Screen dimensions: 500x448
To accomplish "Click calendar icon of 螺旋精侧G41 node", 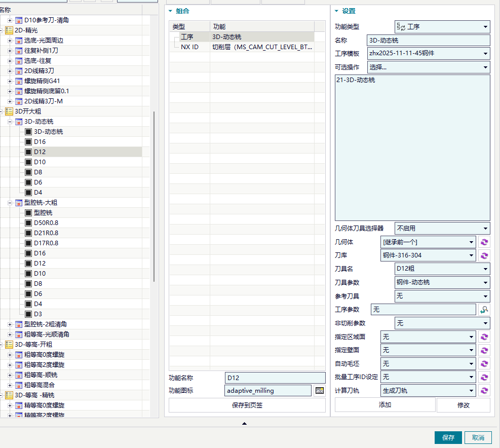I will (19, 81).
